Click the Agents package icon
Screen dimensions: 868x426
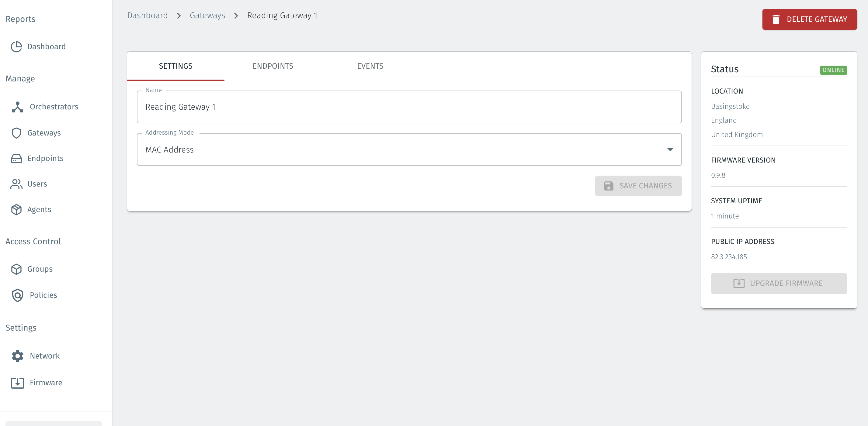[16, 209]
